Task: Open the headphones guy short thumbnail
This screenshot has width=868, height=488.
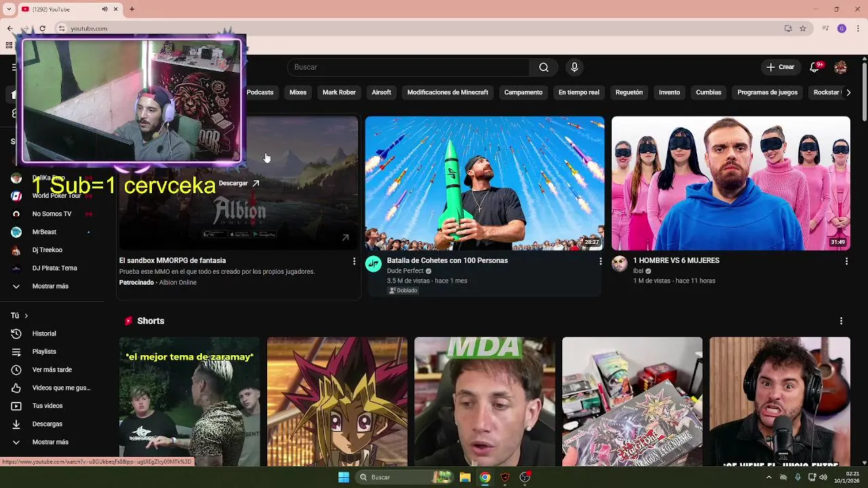Action: (x=780, y=402)
